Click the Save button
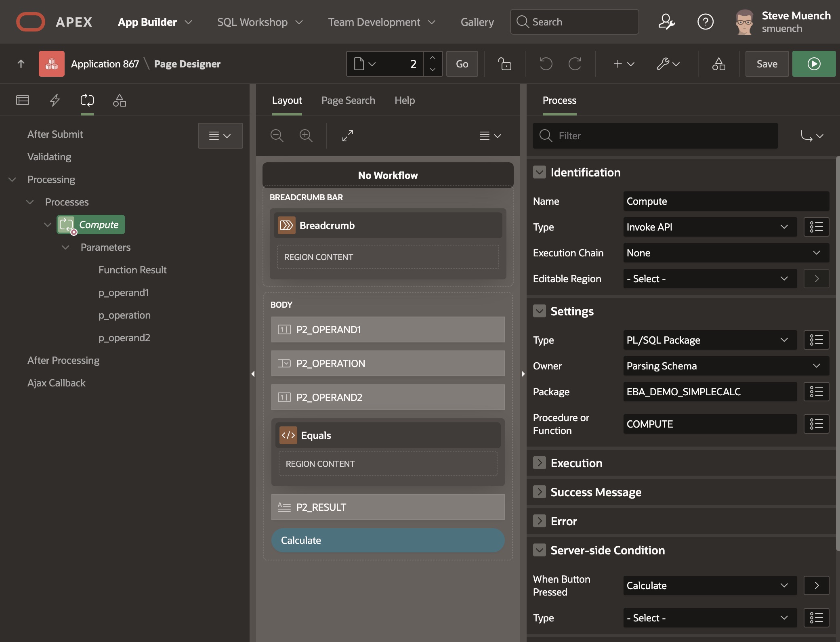 pos(766,64)
